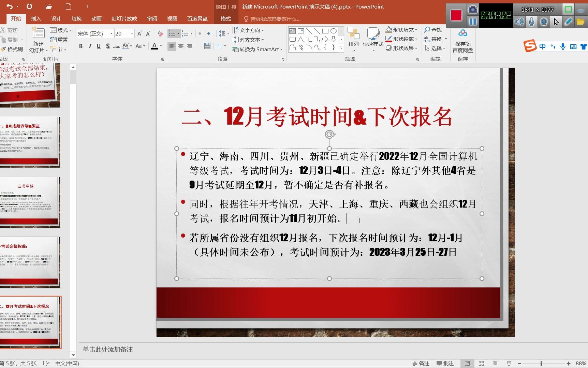The image size is (588, 368).
Task: Open the font color dropdown arrow
Action: (160, 46)
